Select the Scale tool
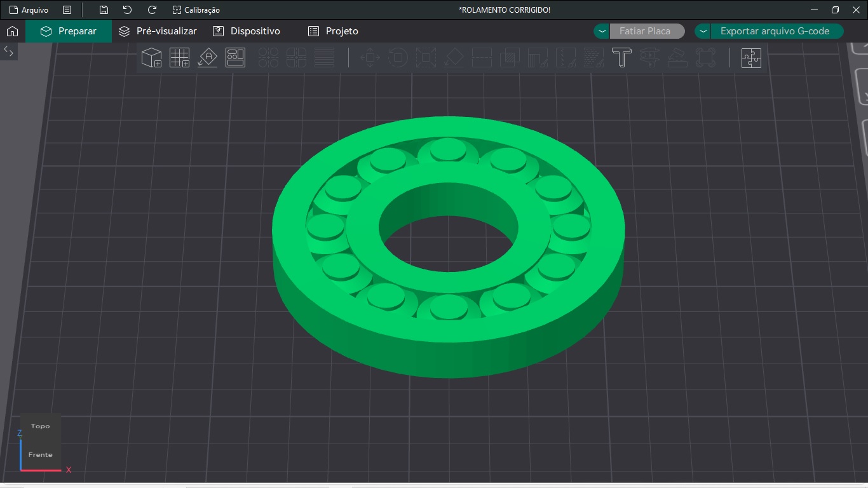Screen dimensions: 868x488 426,58
